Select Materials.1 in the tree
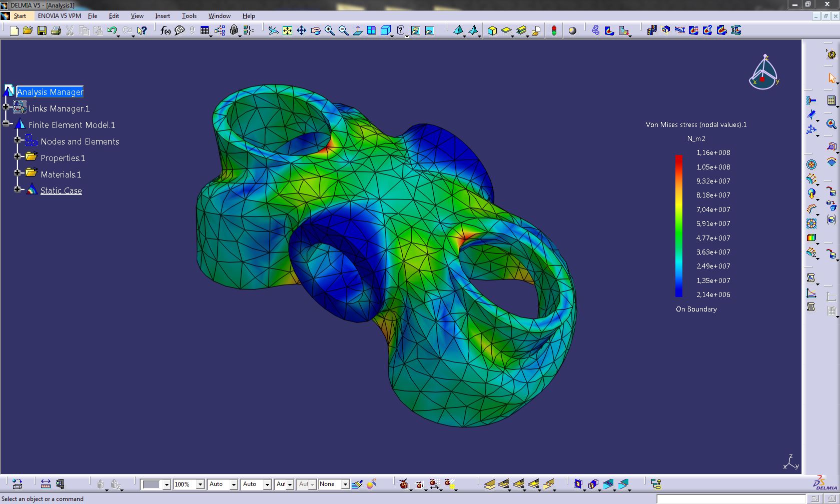The image size is (840, 504). coord(61,174)
